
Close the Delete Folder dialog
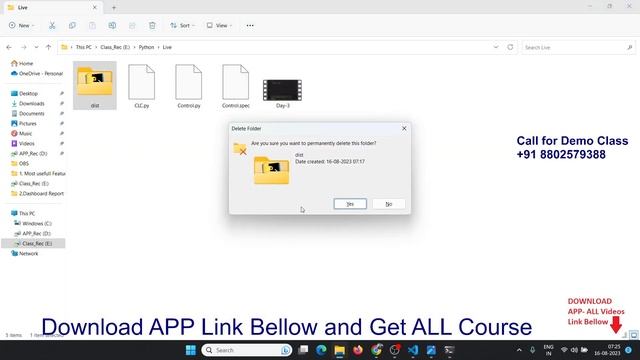point(404,128)
